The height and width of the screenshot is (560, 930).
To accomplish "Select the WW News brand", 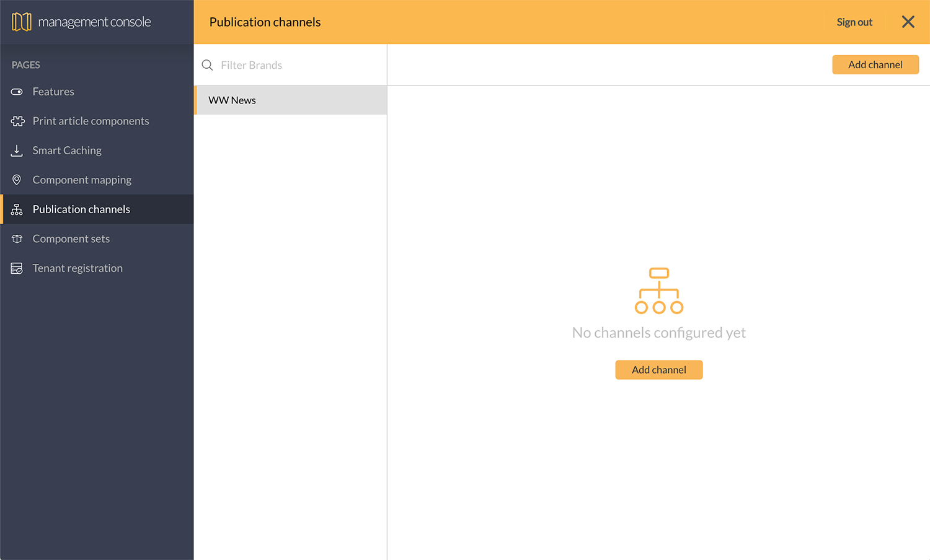I will (x=291, y=100).
